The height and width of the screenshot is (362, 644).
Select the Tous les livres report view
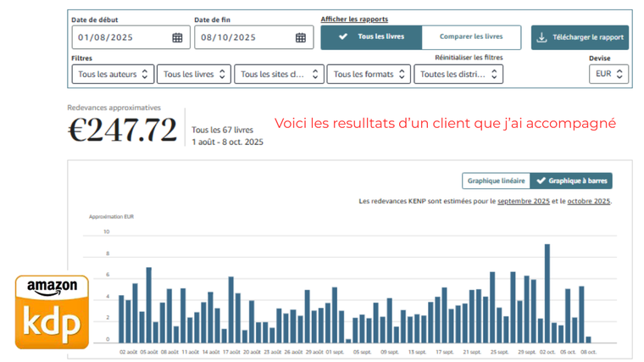coord(371,37)
